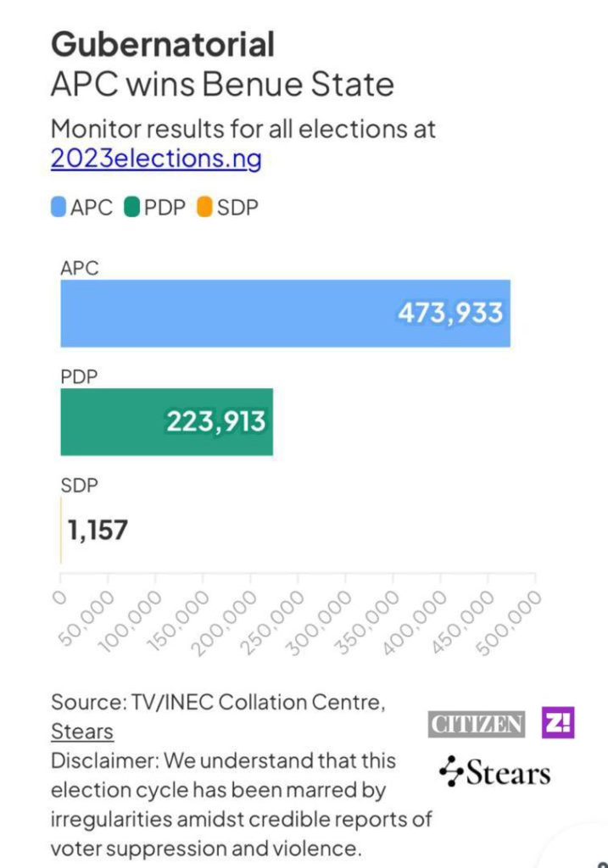Viewport: 608px width, 868px height.
Task: Click the SDP legend text label
Action: pos(238,207)
